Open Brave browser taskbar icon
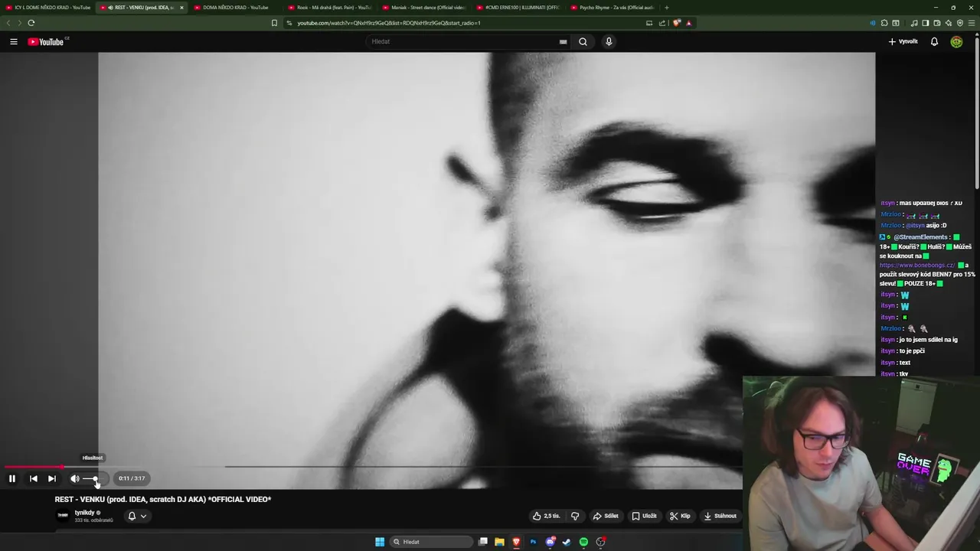980x551 pixels. click(x=516, y=542)
